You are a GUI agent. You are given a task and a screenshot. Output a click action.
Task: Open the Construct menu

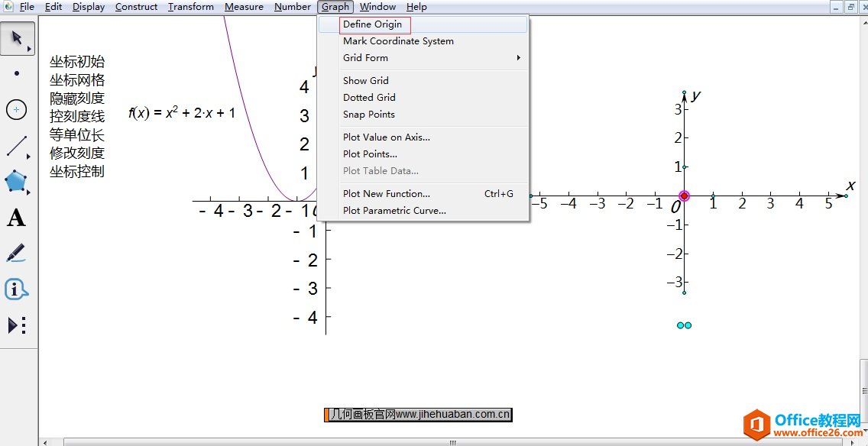click(136, 7)
